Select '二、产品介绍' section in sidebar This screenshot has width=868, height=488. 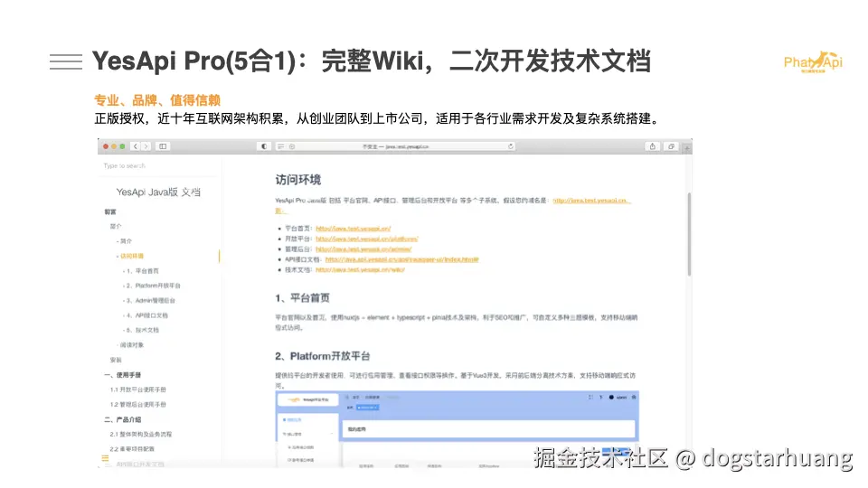click(122, 419)
